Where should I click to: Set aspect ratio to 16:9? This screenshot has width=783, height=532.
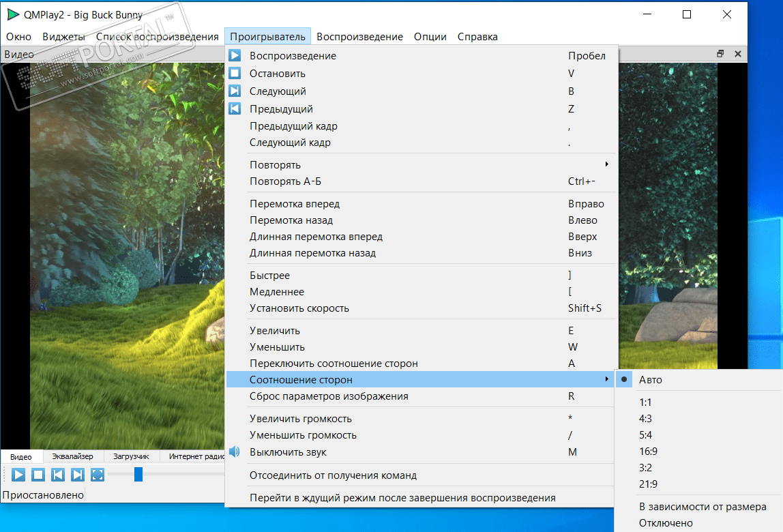point(698,451)
